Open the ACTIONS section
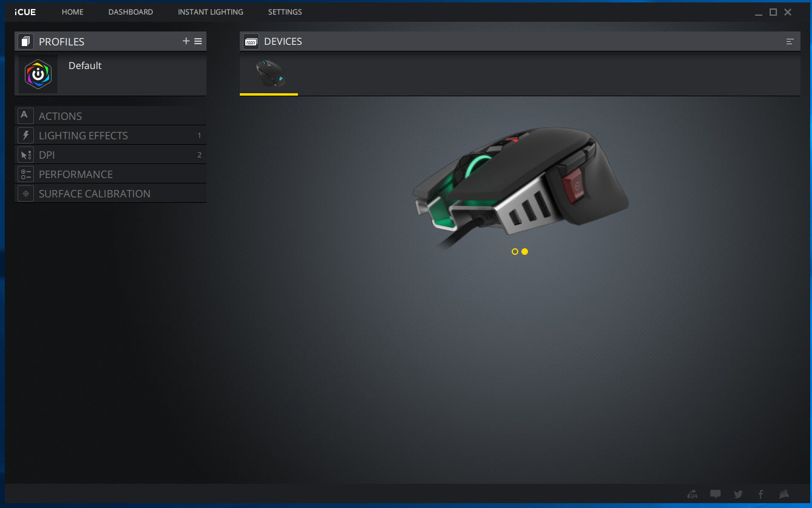The image size is (812, 508). click(x=110, y=116)
